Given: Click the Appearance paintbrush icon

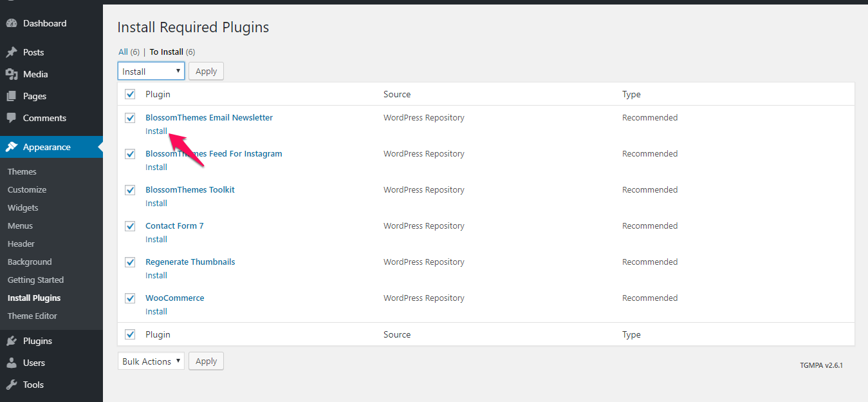Looking at the screenshot, I should [12, 147].
